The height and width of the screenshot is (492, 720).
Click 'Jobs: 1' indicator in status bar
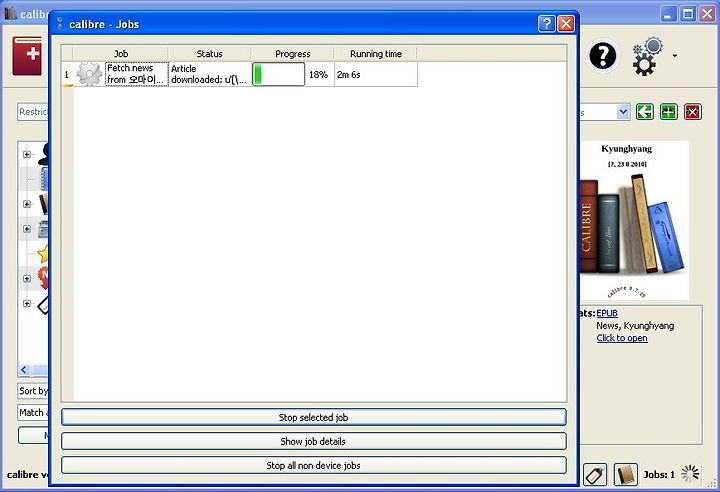pos(659,475)
